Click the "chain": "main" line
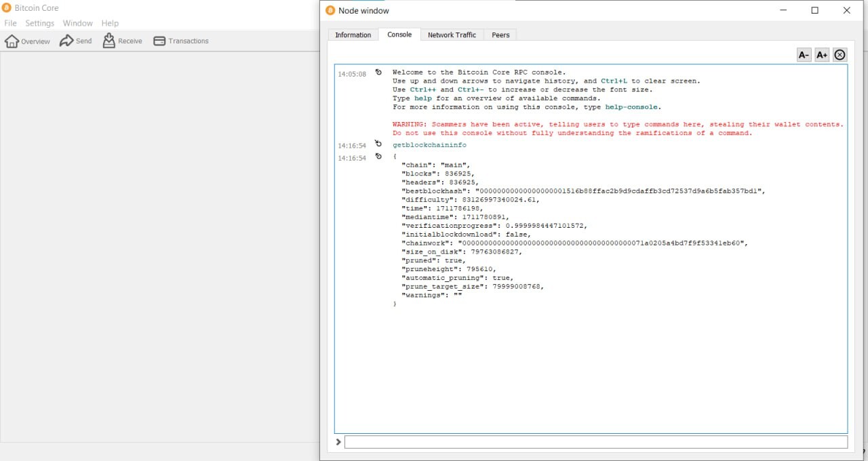Image resolution: width=868 pixels, height=461 pixels. coord(435,165)
